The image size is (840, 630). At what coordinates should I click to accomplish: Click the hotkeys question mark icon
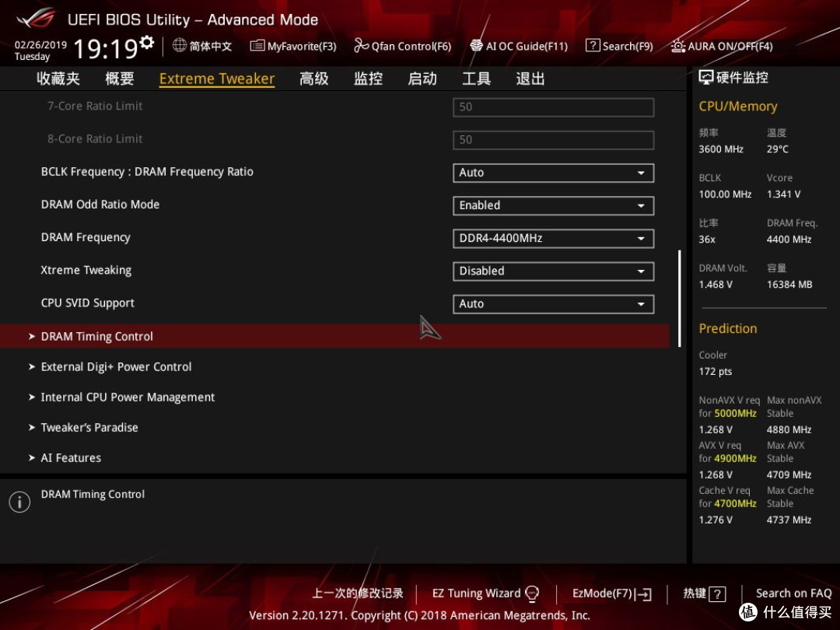tap(717, 594)
